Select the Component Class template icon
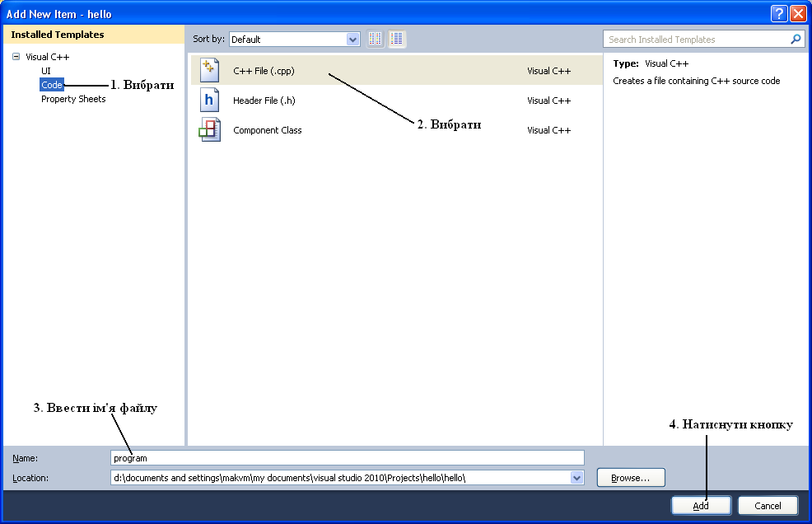The image size is (812, 524). 209,129
